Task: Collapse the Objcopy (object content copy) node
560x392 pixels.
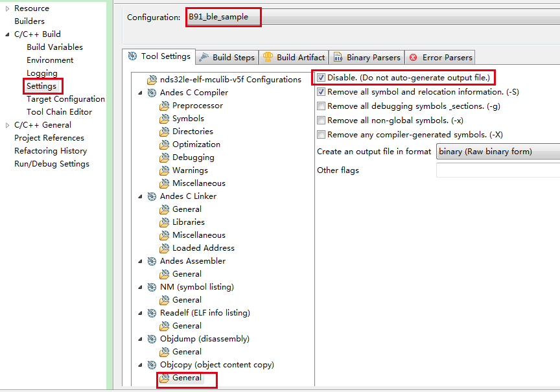Action: tap(141, 365)
